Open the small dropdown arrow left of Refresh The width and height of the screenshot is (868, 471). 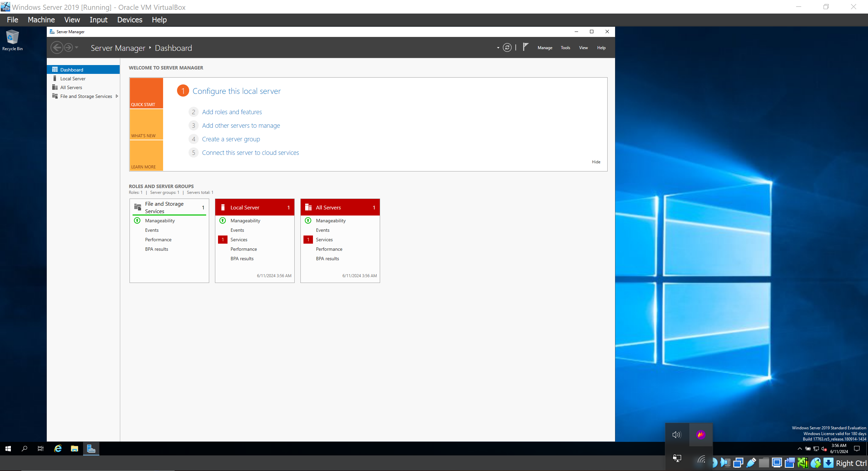(498, 48)
